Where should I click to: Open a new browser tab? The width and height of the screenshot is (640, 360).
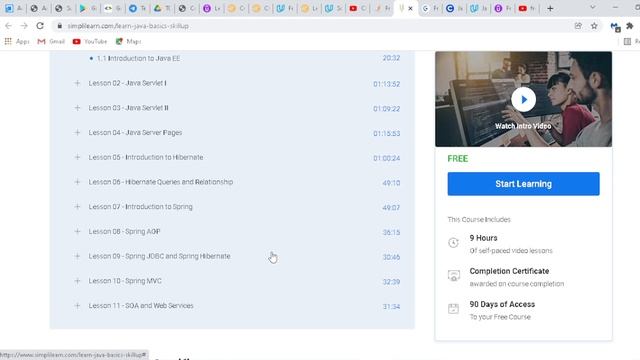[x=550, y=8]
